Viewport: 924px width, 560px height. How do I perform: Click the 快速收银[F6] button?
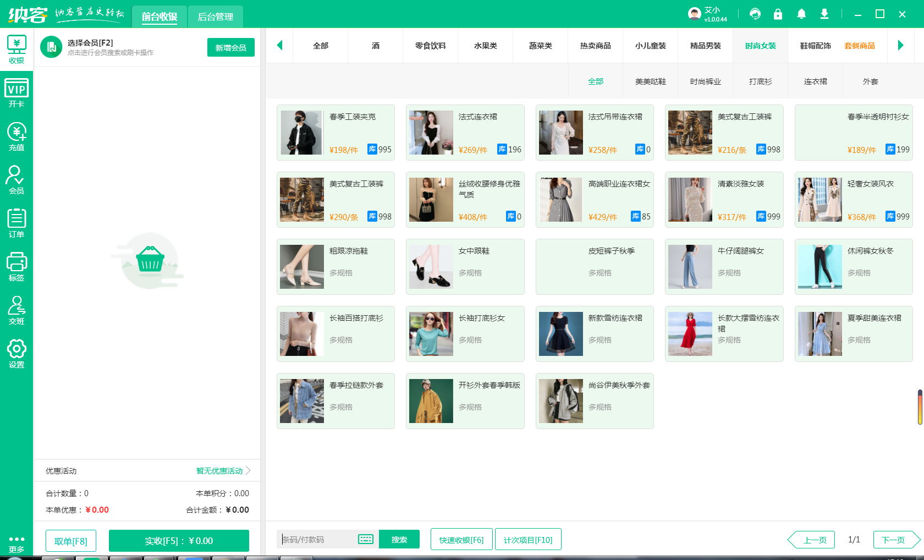point(461,539)
